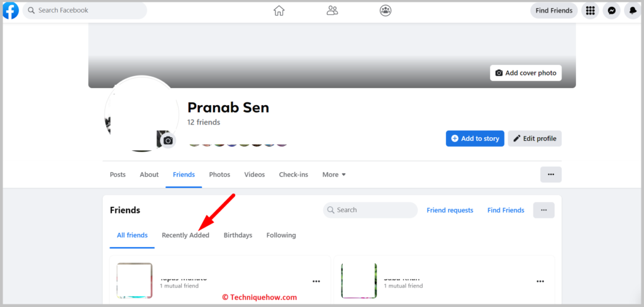Image resolution: width=644 pixels, height=307 pixels.
Task: Expand the More dropdown in profile tabs
Action: click(x=334, y=175)
